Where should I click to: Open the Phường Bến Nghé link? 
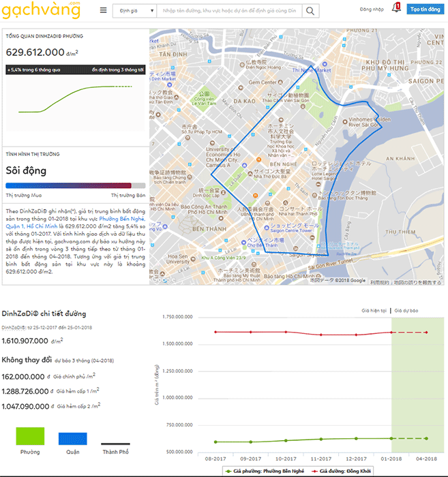tap(122, 219)
